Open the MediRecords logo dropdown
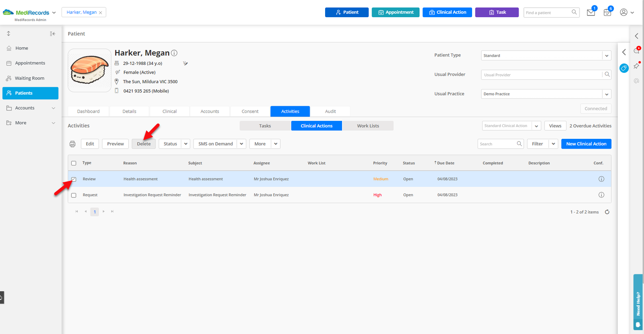 click(54, 12)
